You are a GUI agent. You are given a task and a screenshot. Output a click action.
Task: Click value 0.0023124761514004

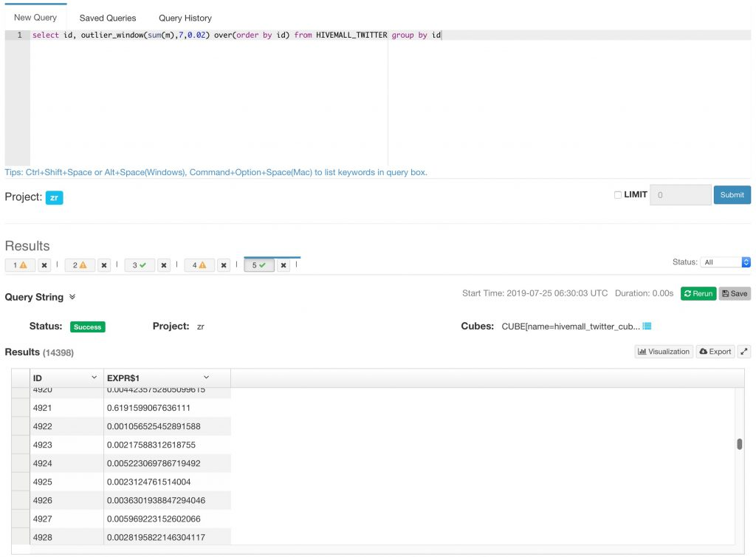click(148, 482)
